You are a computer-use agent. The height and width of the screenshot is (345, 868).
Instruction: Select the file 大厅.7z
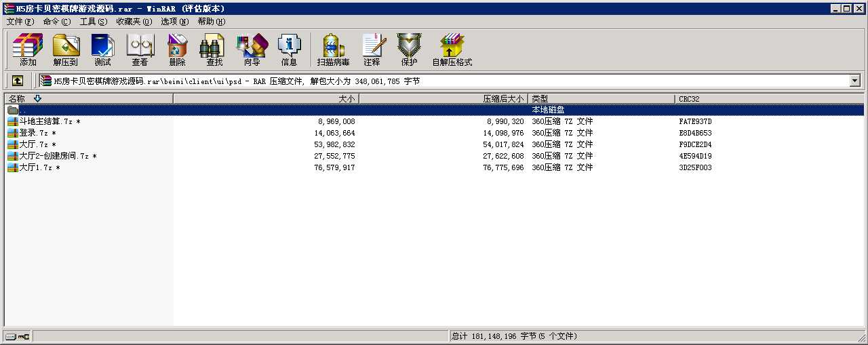tap(37, 144)
